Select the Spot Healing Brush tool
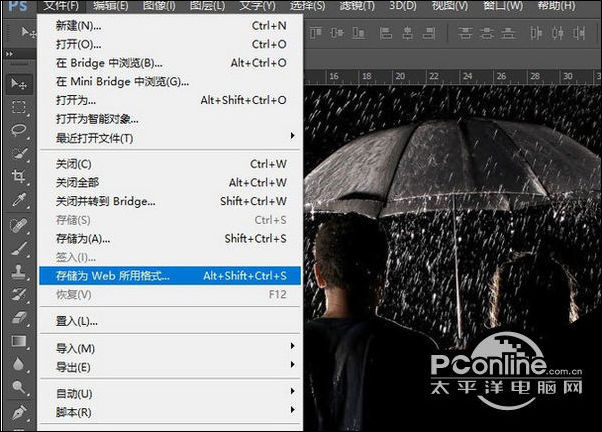 (x=19, y=224)
